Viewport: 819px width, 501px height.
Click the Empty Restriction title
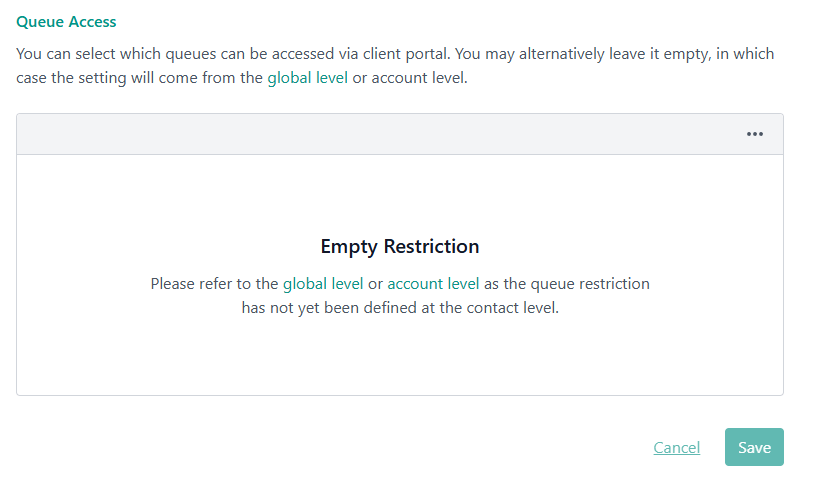[400, 246]
